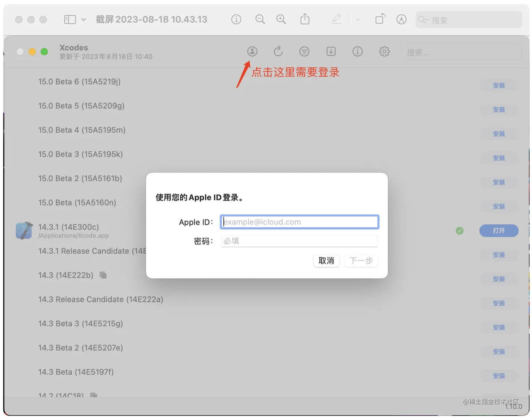Click the Xcodes download arrow icon

[x=331, y=52]
